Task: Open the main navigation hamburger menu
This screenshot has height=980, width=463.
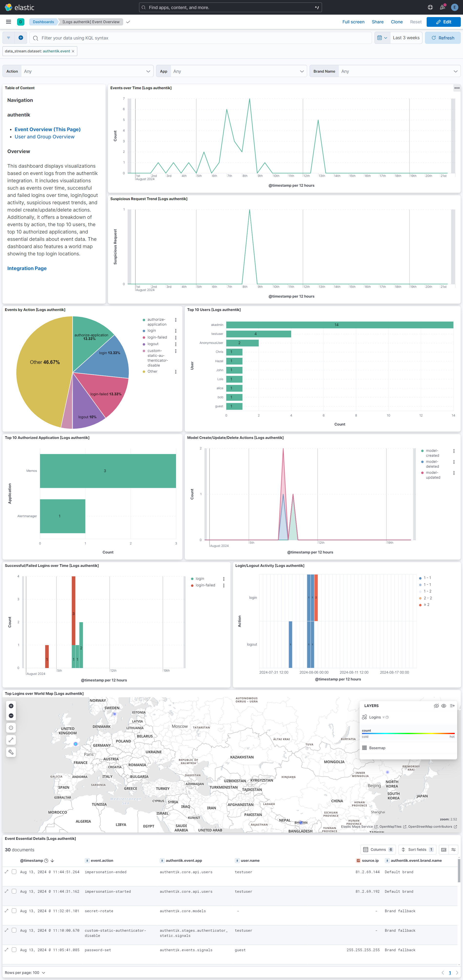Action: click(x=8, y=22)
